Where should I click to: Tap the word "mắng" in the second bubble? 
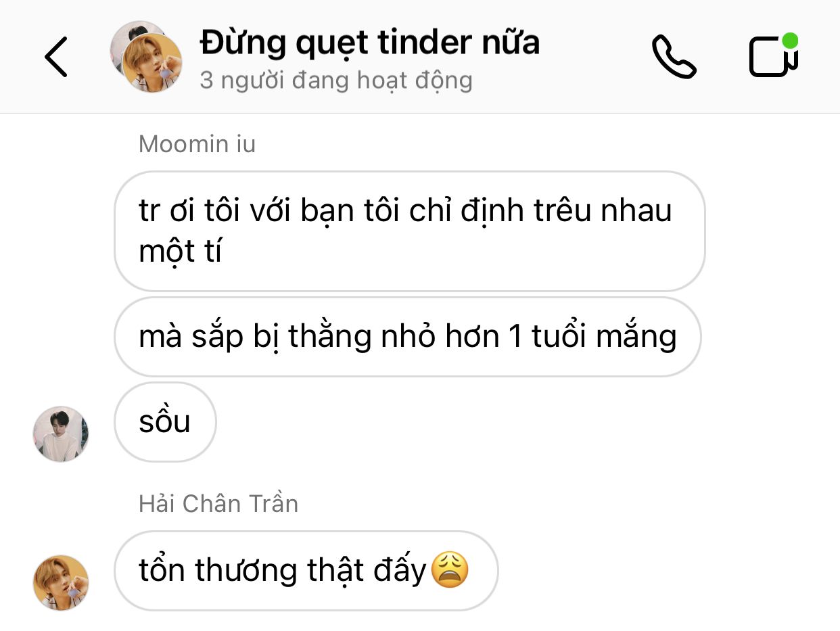[638, 337]
